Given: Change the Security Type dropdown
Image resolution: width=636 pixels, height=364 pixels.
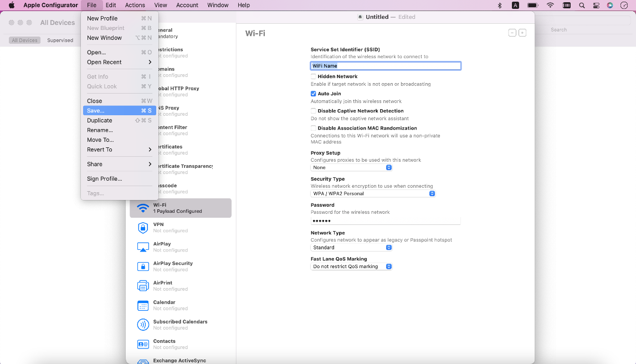Looking at the screenshot, I should pyautogui.click(x=373, y=193).
